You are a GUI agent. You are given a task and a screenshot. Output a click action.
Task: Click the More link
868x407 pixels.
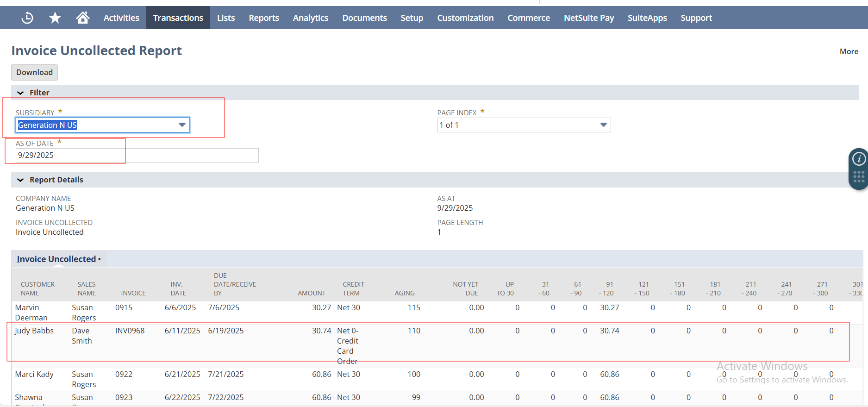(x=849, y=51)
